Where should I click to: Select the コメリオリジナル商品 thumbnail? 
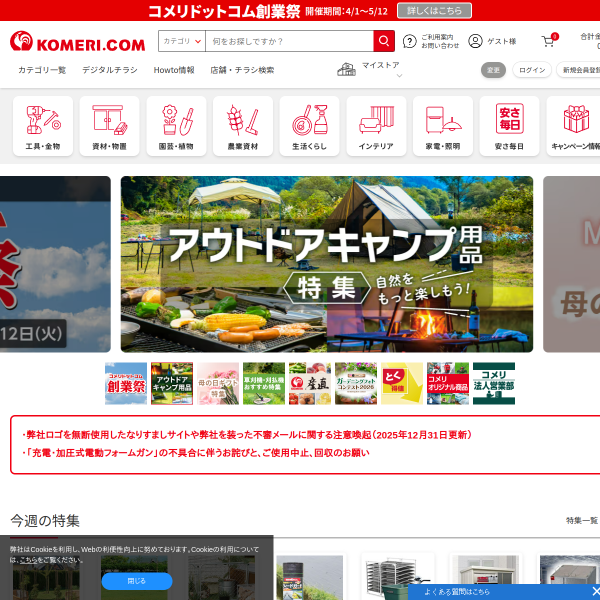tap(448, 383)
